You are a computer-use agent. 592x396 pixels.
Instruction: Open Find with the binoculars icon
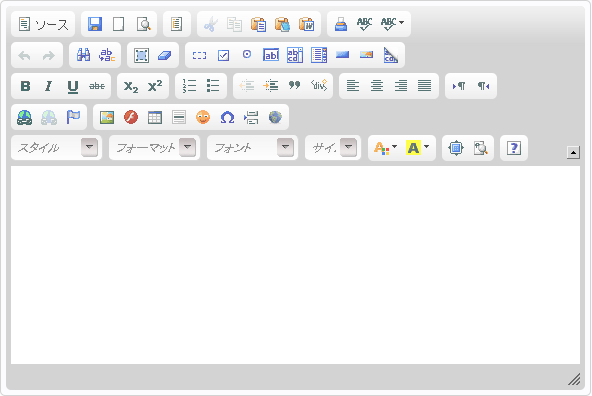click(x=83, y=55)
